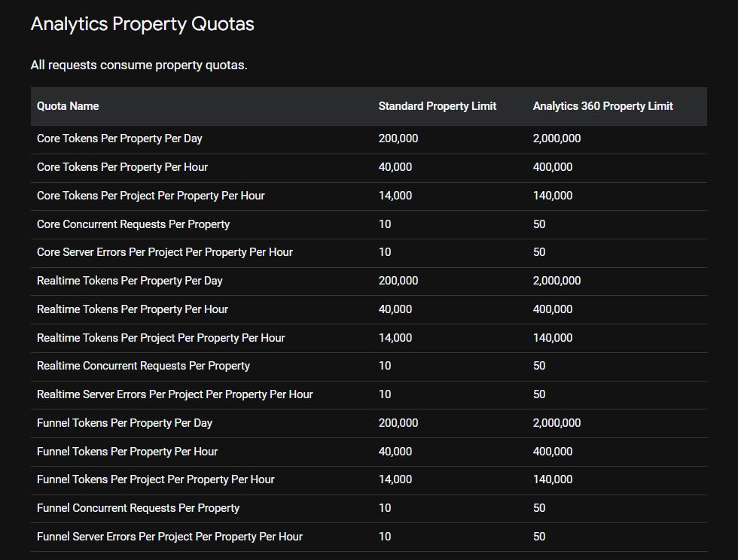Select Core Tokens Per Project Per Property Per Hour
738x560 pixels.
tap(151, 196)
